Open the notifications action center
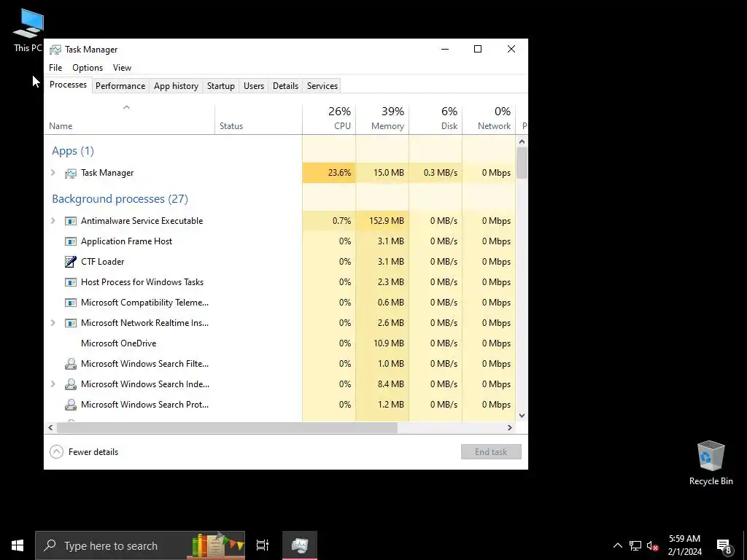The width and height of the screenshot is (747, 560). [x=724, y=545]
